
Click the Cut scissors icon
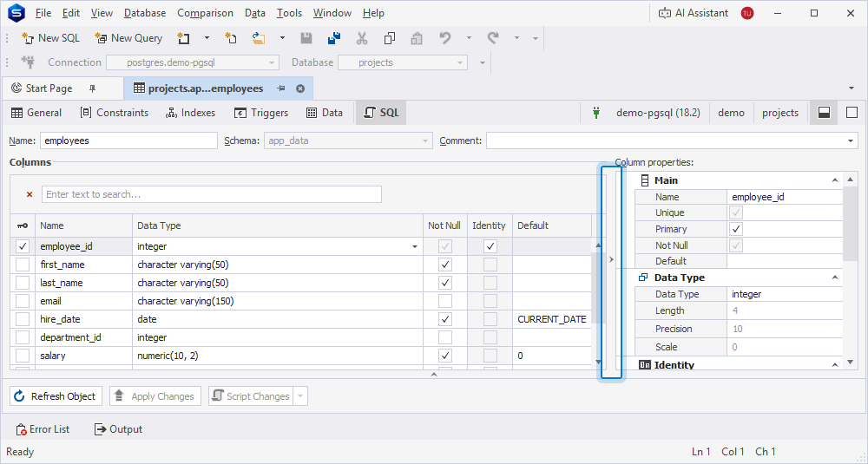click(x=361, y=38)
